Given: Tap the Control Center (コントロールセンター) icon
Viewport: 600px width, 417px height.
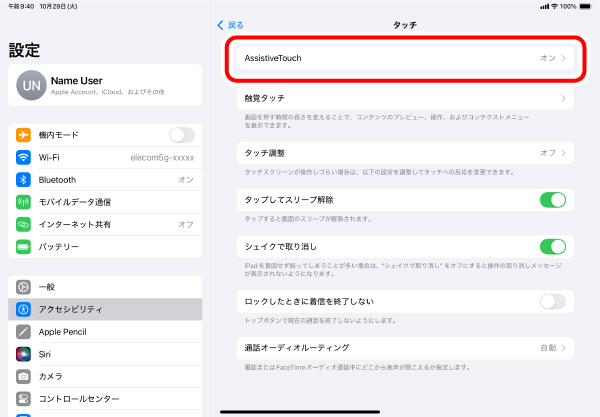Looking at the screenshot, I should pyautogui.click(x=23, y=399).
